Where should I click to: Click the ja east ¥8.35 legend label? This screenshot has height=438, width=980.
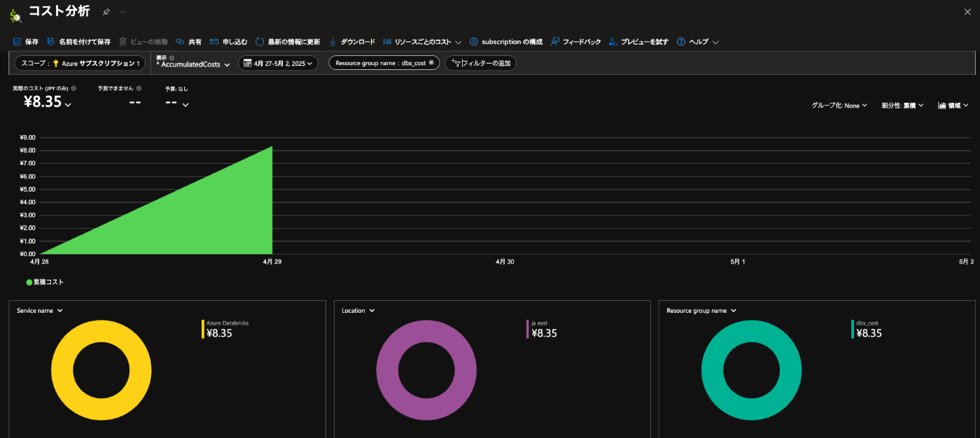point(544,329)
